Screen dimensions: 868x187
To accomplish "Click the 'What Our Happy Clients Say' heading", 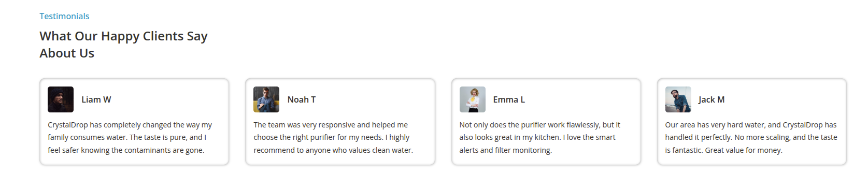I will [x=123, y=36].
